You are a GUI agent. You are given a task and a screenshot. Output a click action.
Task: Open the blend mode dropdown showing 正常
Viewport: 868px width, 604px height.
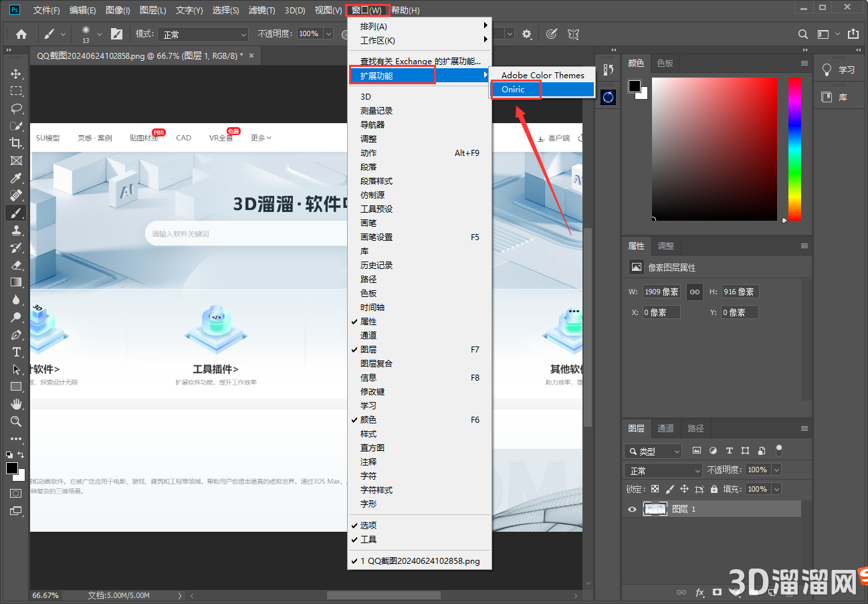point(662,470)
